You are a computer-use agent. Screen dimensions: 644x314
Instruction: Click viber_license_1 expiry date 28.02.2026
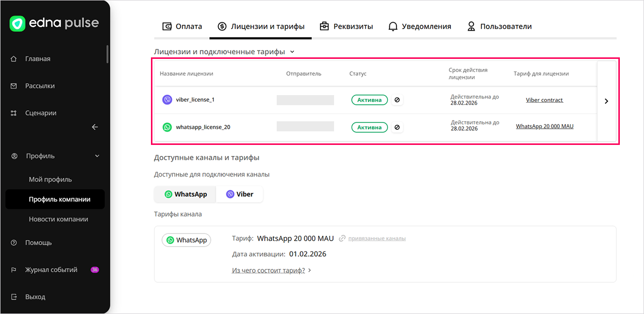(x=464, y=103)
